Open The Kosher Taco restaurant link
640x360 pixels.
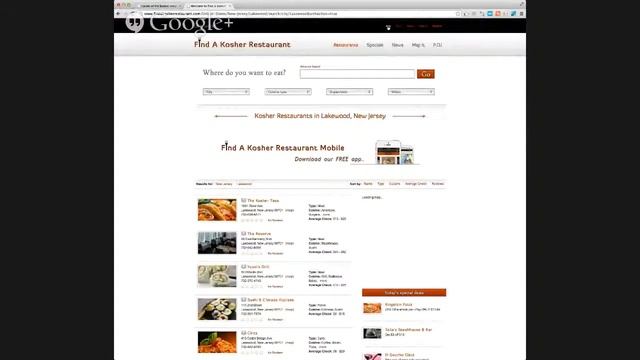[x=263, y=200]
